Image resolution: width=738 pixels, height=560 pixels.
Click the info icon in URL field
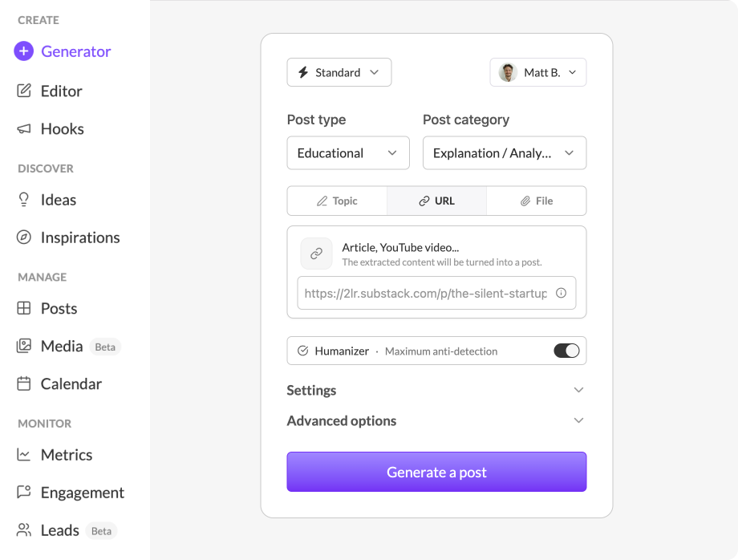(561, 293)
